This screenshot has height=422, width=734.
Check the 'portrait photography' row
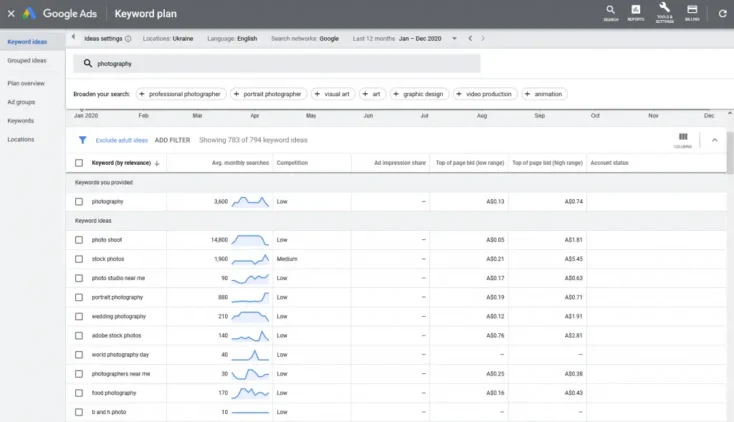coord(79,297)
